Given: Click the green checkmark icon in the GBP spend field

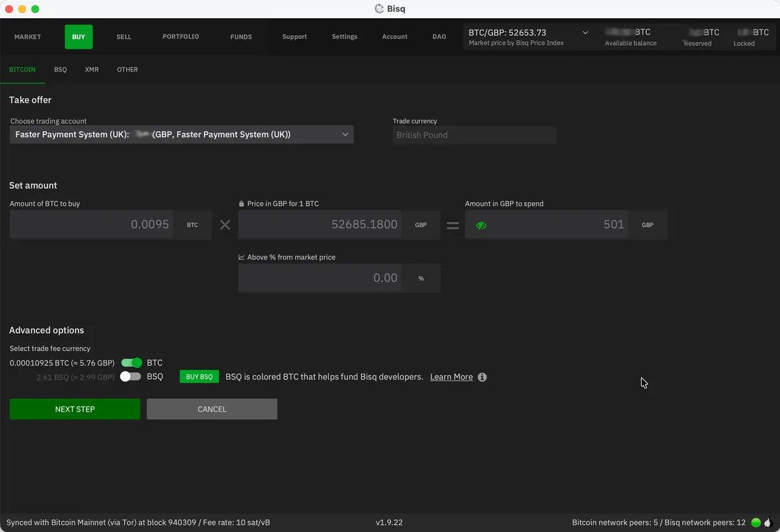Looking at the screenshot, I should (x=481, y=225).
